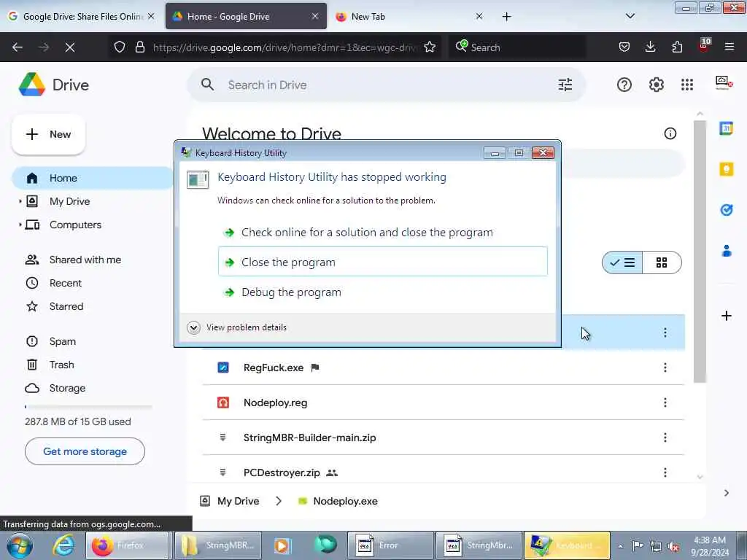Open Drive settings gear

[x=656, y=85]
